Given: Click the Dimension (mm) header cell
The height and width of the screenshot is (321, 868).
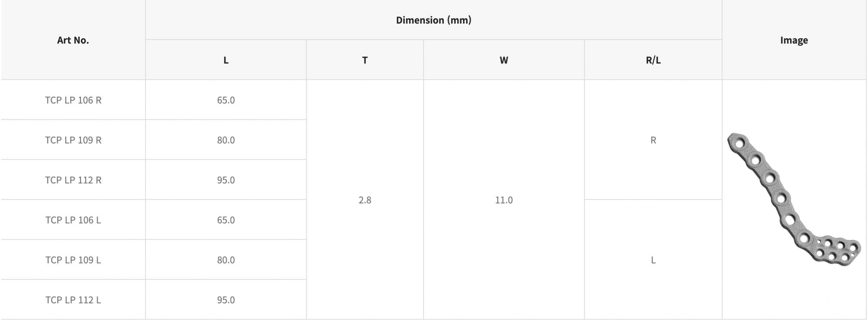Looking at the screenshot, I should click(433, 20).
